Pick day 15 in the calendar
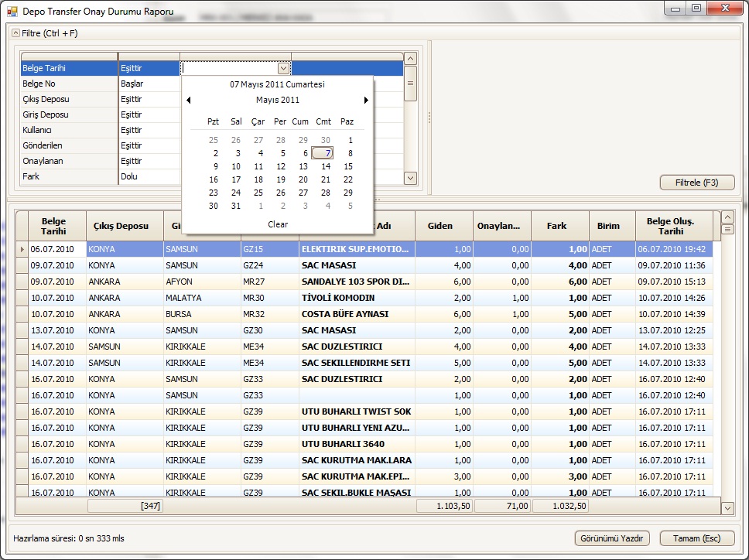This screenshot has width=749, height=560. (348, 166)
